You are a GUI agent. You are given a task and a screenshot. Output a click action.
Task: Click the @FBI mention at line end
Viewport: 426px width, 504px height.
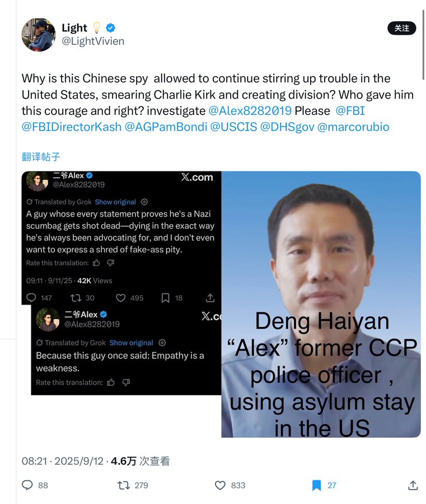point(350,111)
